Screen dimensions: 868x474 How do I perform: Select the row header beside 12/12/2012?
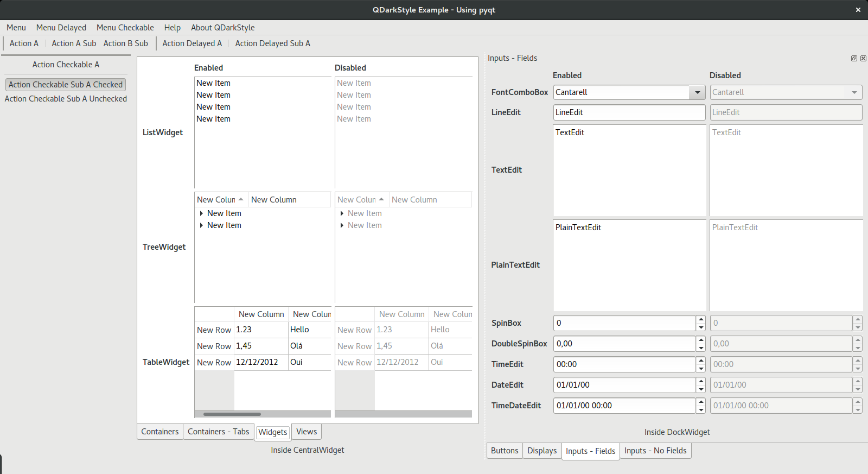click(214, 363)
